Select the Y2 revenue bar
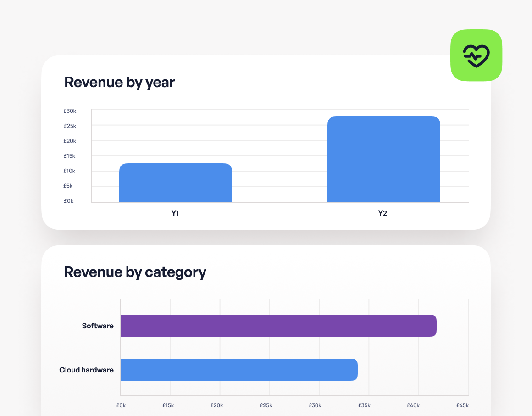Screen dimensions: 532x416 [x=383, y=159]
